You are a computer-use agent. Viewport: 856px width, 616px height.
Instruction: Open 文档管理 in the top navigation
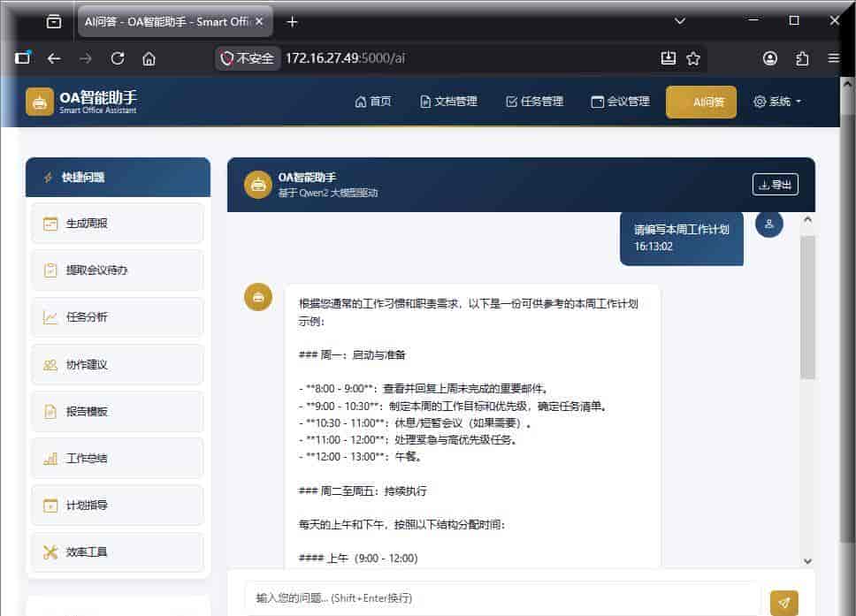[448, 102]
